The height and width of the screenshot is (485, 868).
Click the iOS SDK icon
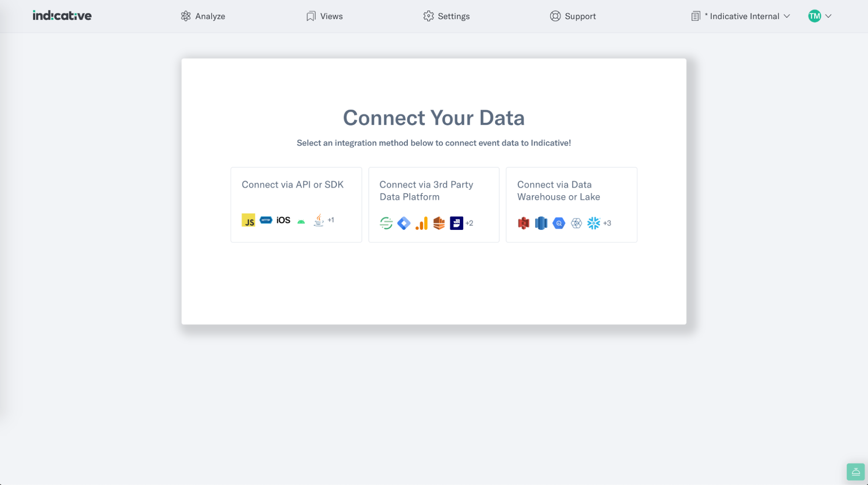[x=284, y=220]
